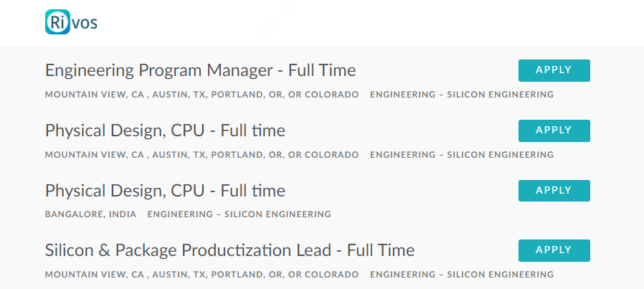Click the Rivos "Ri" logo icon
This screenshot has height=289, width=644.
57,22
